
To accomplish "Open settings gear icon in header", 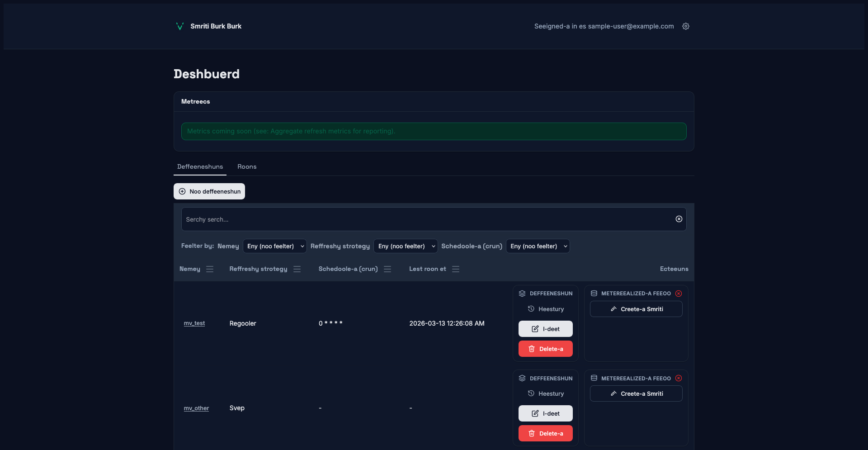I will point(686,26).
